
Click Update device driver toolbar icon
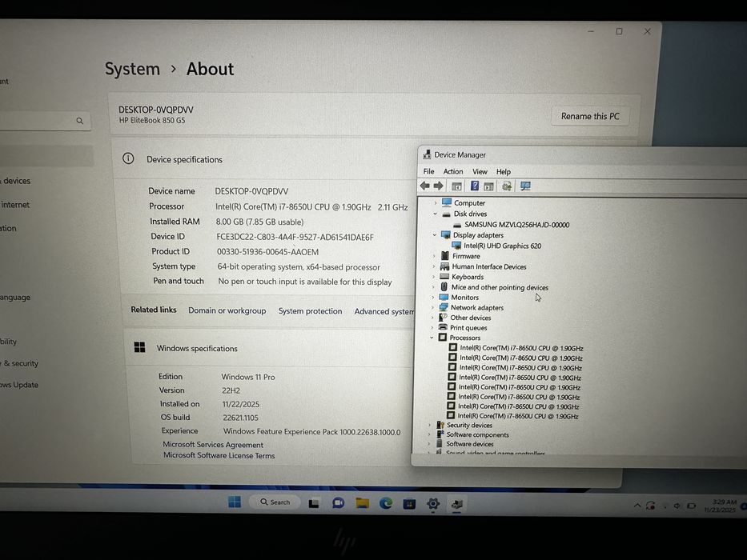coord(507,186)
